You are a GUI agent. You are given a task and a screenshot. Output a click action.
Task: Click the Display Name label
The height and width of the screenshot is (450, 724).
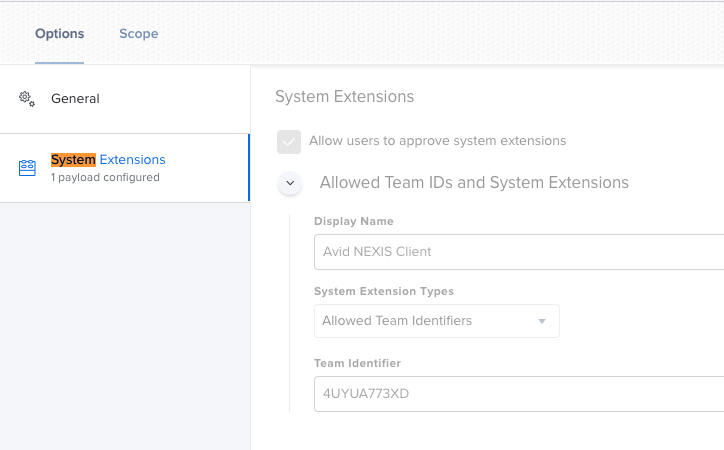[x=354, y=222]
